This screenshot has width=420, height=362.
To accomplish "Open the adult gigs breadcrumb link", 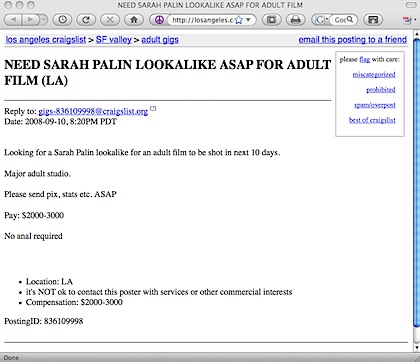I will tap(160, 40).
